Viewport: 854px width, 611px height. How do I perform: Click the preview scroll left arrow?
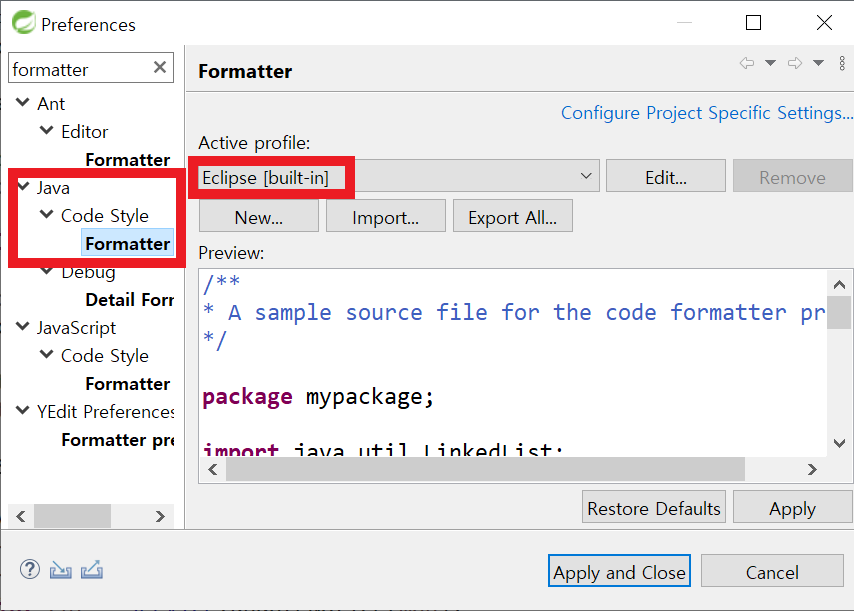point(213,469)
